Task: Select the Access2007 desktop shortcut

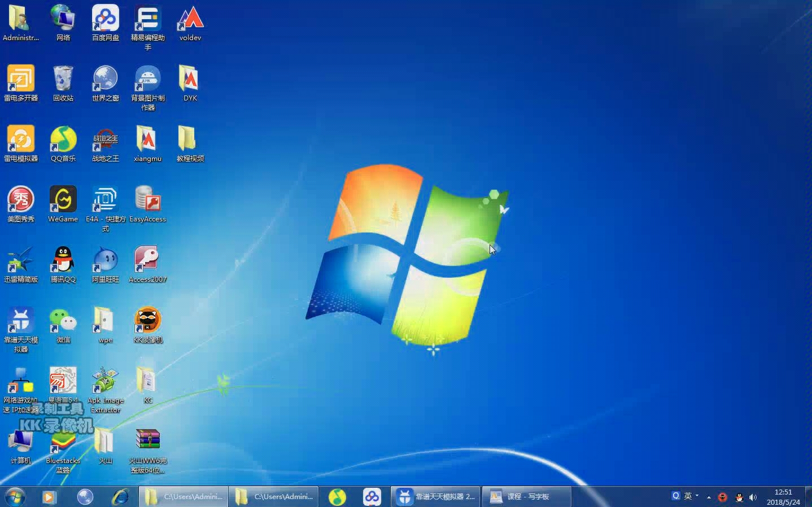Action: pyautogui.click(x=148, y=265)
